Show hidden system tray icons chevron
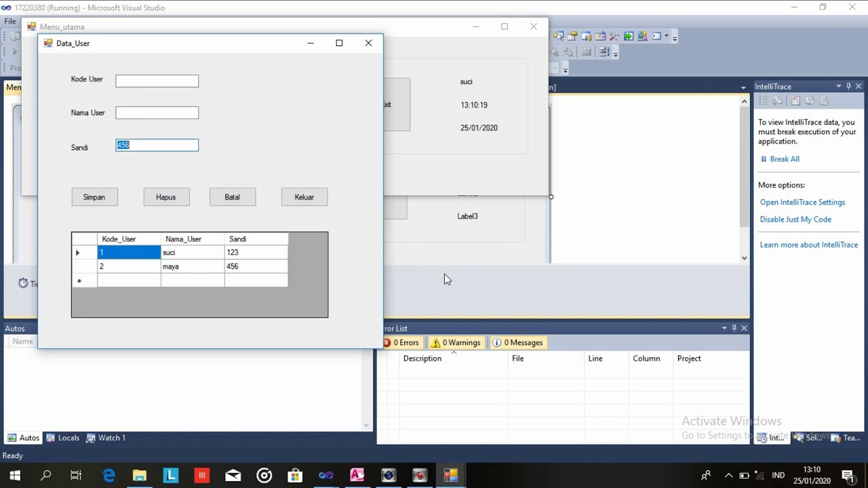 (x=728, y=476)
